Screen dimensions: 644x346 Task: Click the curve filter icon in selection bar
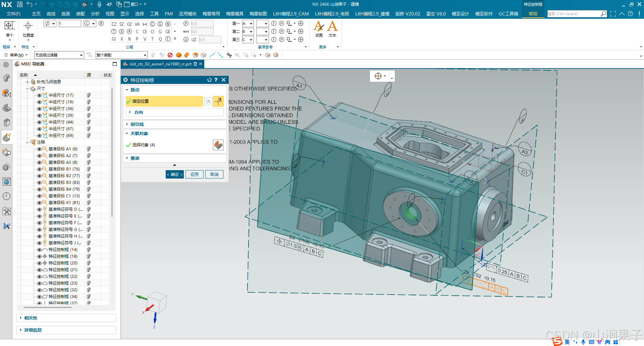click(x=212, y=55)
